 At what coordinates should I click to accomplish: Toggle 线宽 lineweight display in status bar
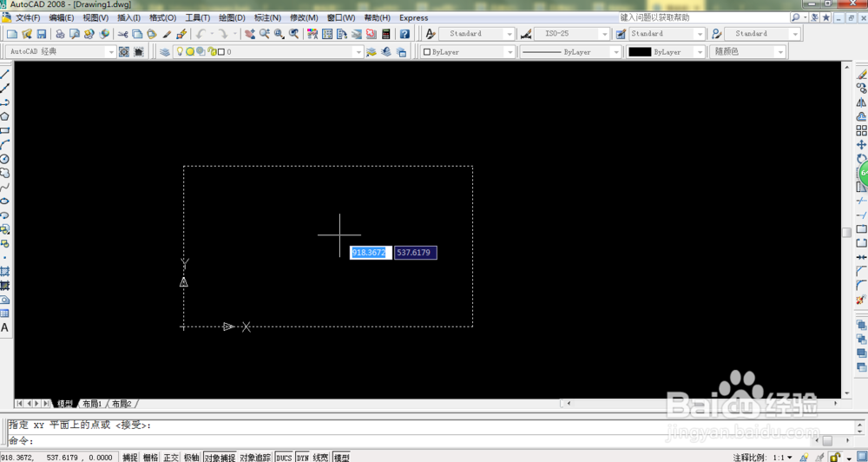coord(320,457)
